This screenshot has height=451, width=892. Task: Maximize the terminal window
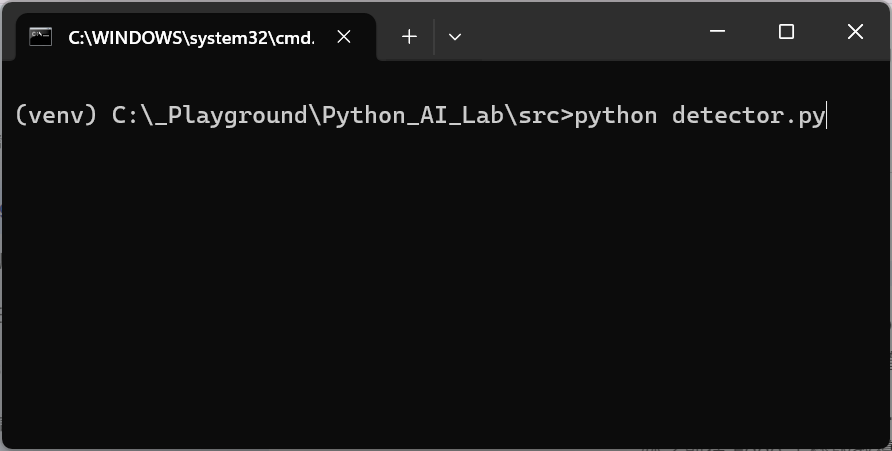[786, 32]
